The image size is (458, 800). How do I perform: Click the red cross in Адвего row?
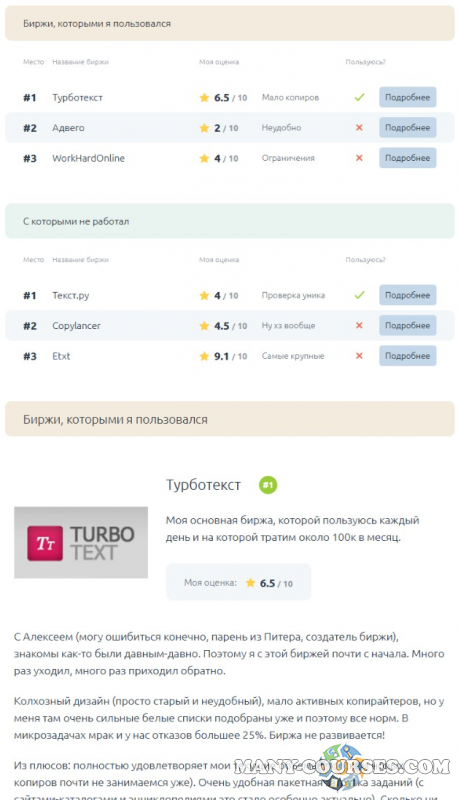tap(359, 128)
